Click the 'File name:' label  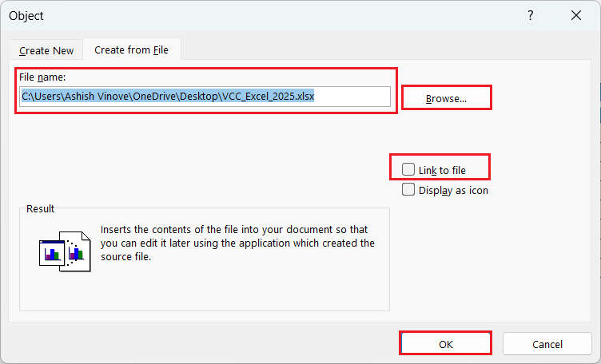click(42, 77)
